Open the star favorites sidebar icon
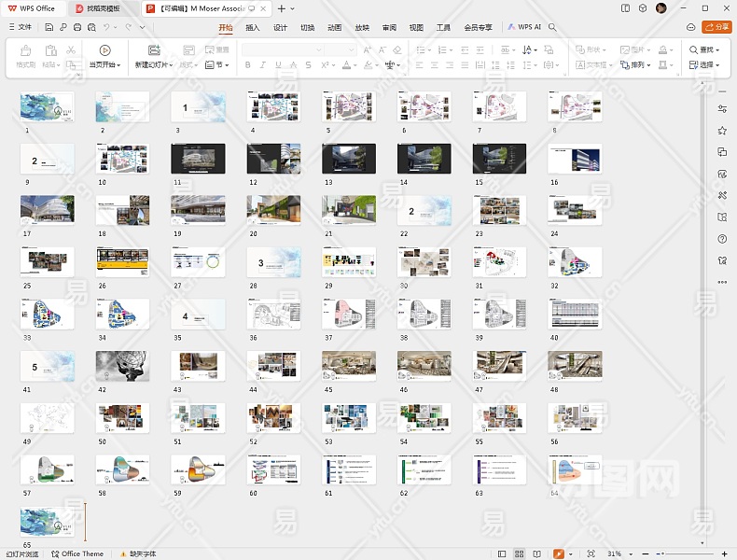Viewport: 737px width, 560px height. (722, 130)
